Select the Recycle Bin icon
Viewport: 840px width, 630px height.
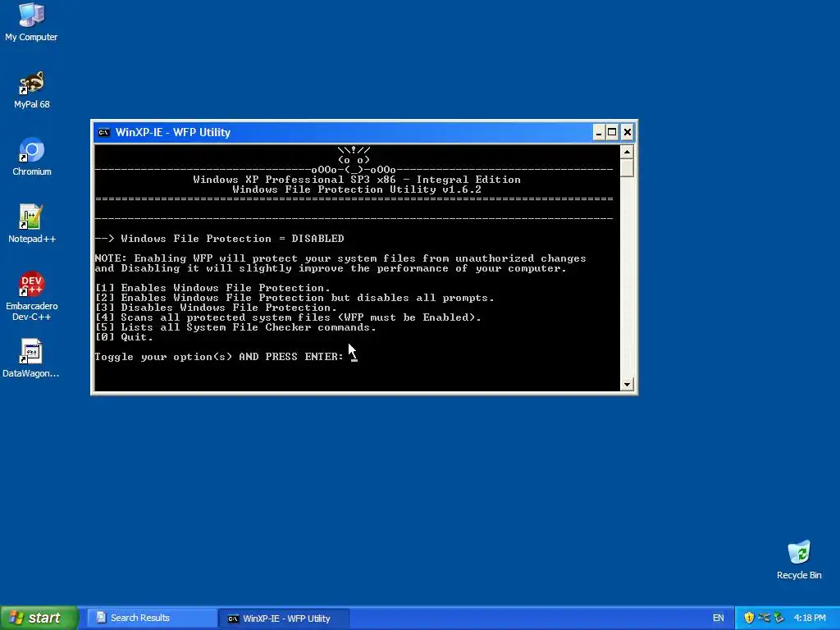click(x=799, y=560)
